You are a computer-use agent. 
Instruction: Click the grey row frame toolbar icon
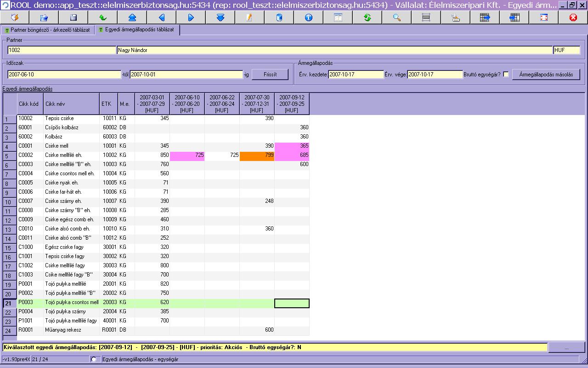coord(426,17)
